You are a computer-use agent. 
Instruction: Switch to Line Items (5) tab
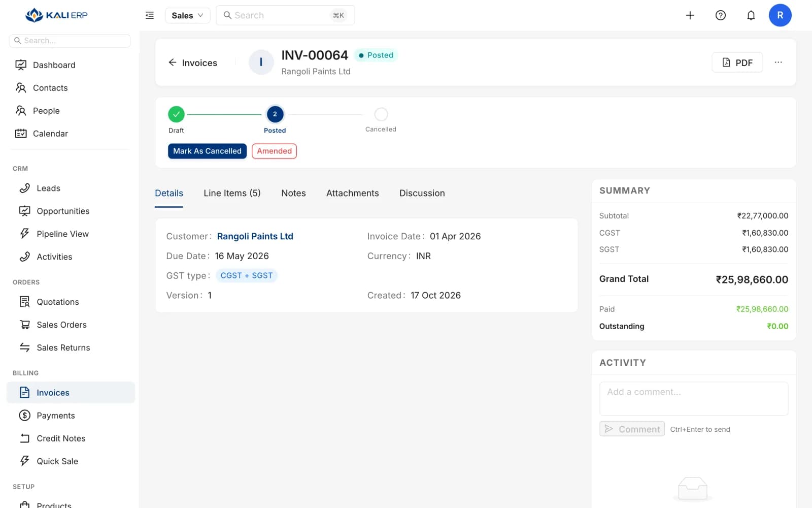click(x=232, y=193)
